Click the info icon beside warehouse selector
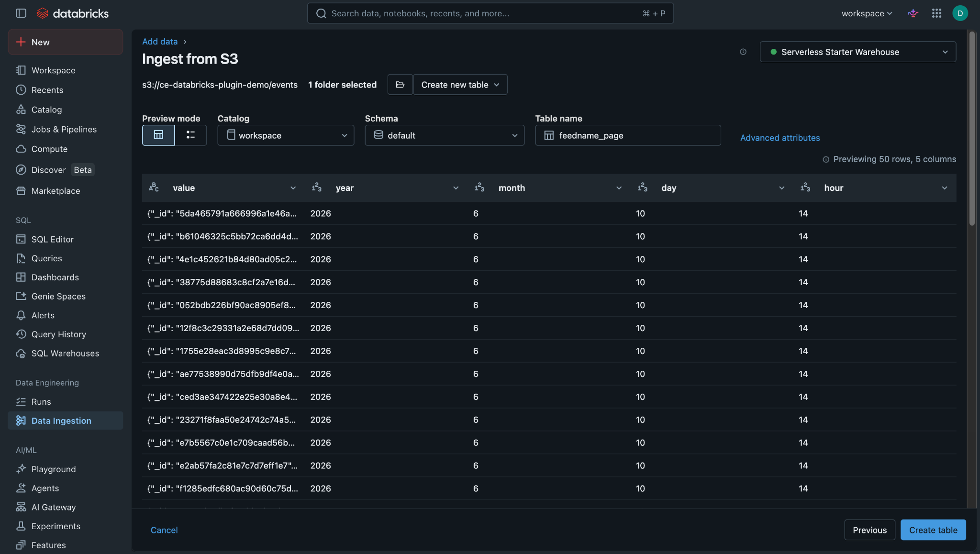Viewport: 980px width, 554px height. click(743, 52)
